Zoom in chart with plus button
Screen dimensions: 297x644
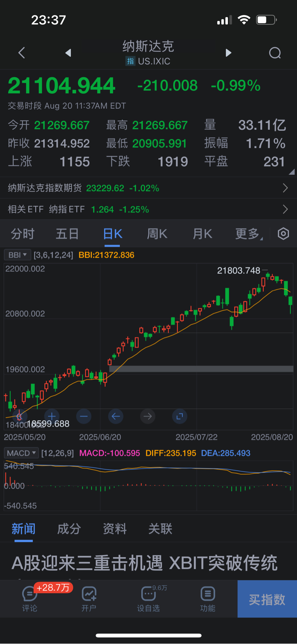[52, 416]
